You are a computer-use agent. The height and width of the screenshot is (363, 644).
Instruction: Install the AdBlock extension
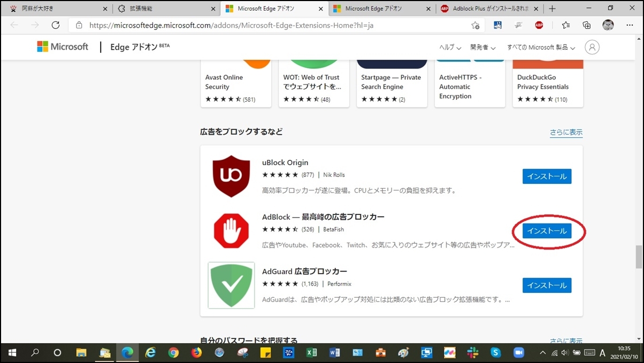[547, 231]
